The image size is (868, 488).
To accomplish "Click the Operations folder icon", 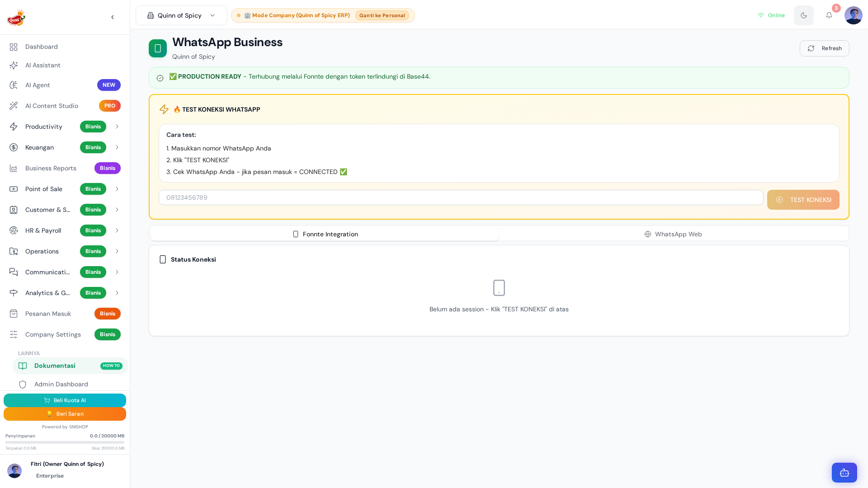I will pyautogui.click(x=14, y=251).
